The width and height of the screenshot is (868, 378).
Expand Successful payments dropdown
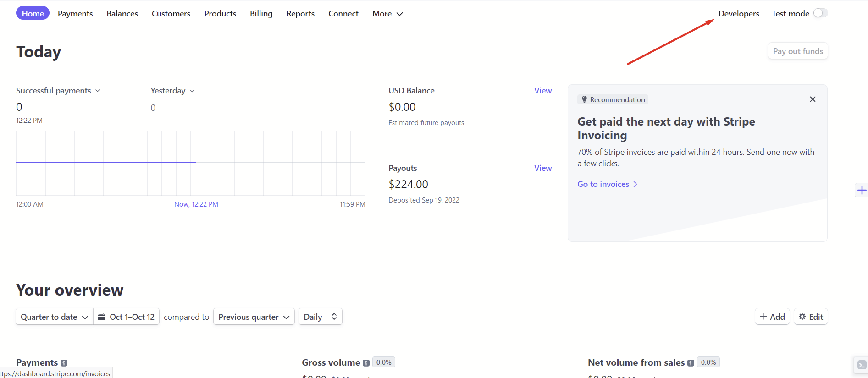[x=58, y=91]
